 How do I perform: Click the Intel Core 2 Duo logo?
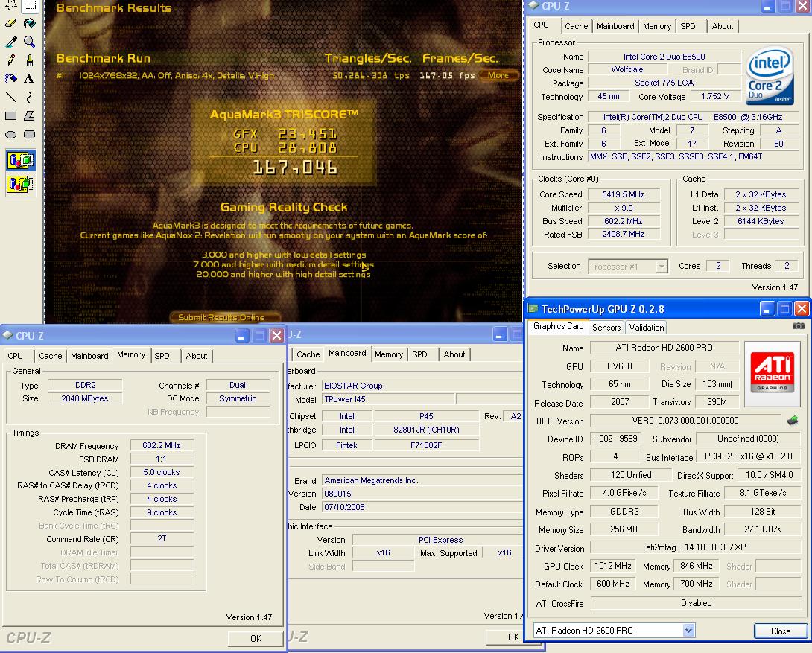770,75
